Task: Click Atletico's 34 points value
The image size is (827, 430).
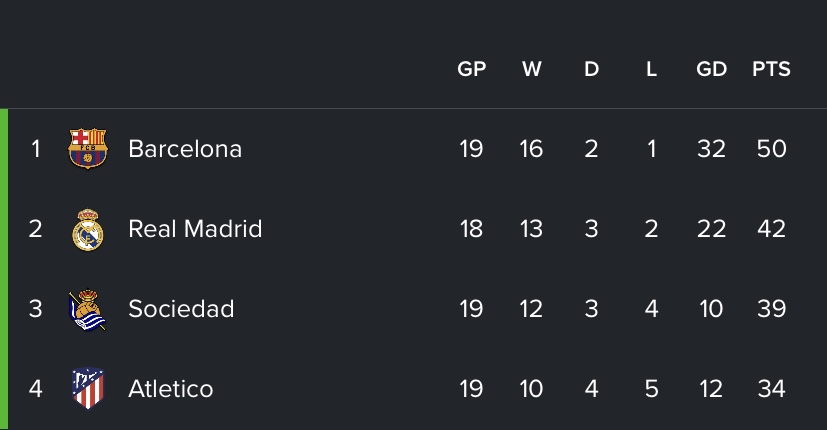Action: pyautogui.click(x=771, y=388)
